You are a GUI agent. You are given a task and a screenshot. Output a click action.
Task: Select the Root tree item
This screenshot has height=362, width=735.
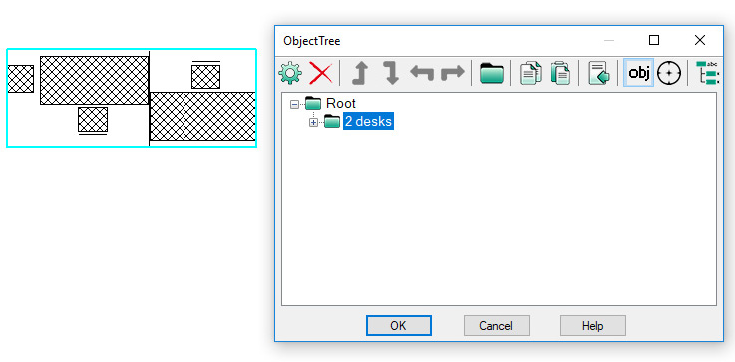click(341, 103)
